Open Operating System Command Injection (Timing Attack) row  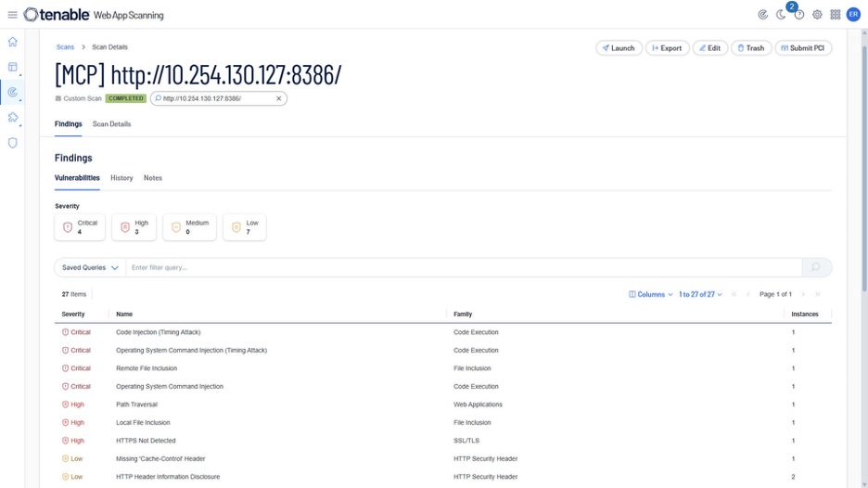443,350
